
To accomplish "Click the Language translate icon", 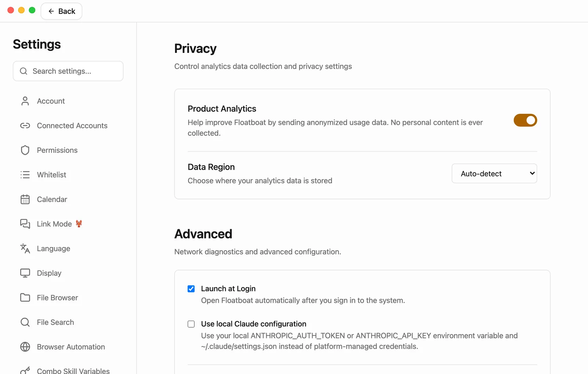I will [x=25, y=249].
